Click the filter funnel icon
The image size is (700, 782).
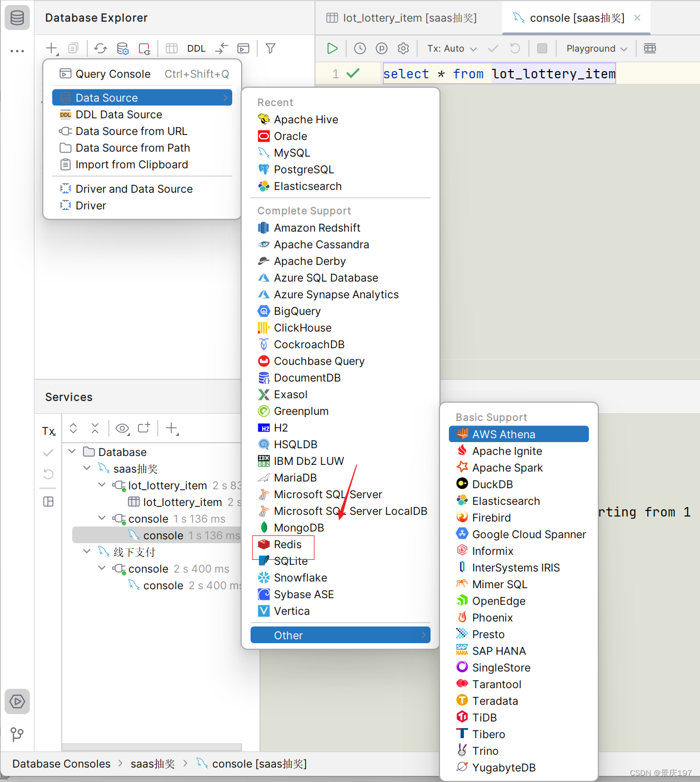point(271,48)
